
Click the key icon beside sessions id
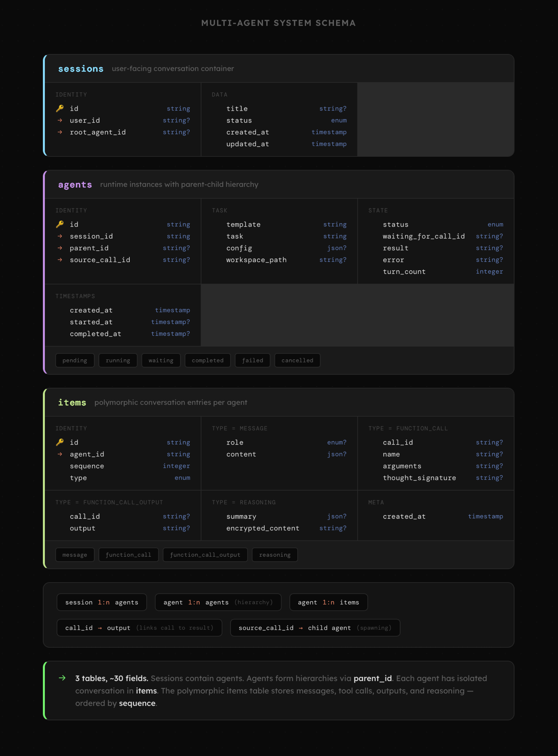coord(60,108)
